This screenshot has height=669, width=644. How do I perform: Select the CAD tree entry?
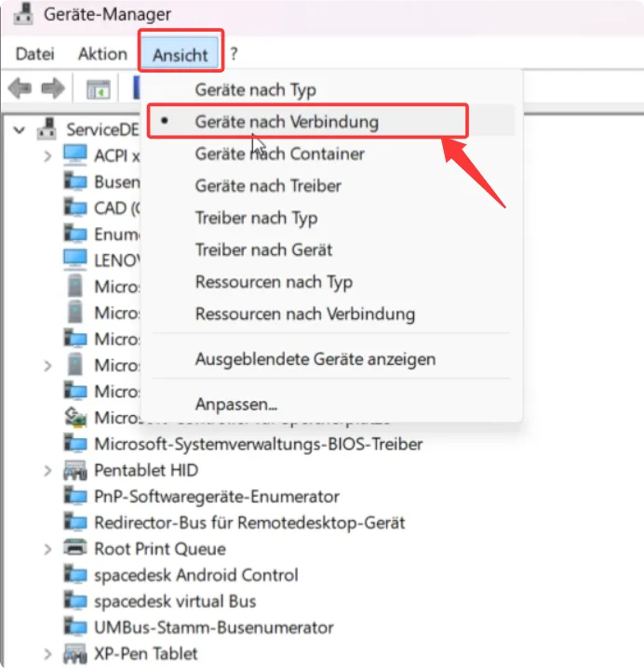[x=117, y=208]
